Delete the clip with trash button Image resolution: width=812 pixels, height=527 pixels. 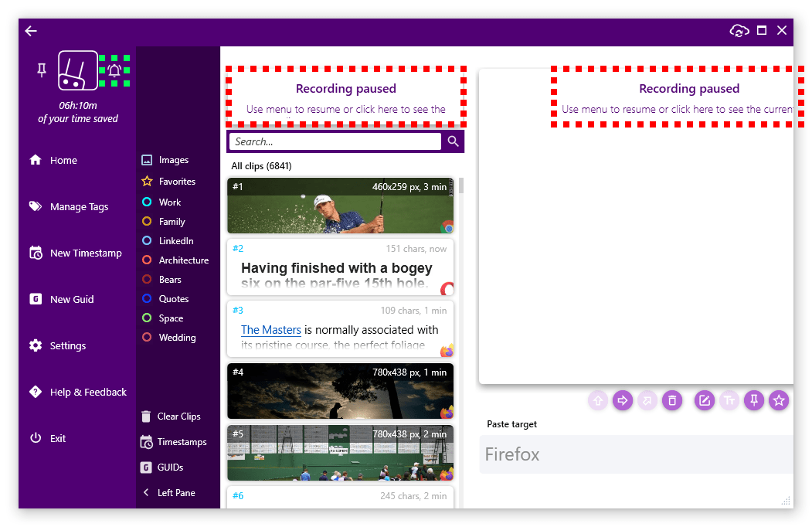(x=672, y=400)
